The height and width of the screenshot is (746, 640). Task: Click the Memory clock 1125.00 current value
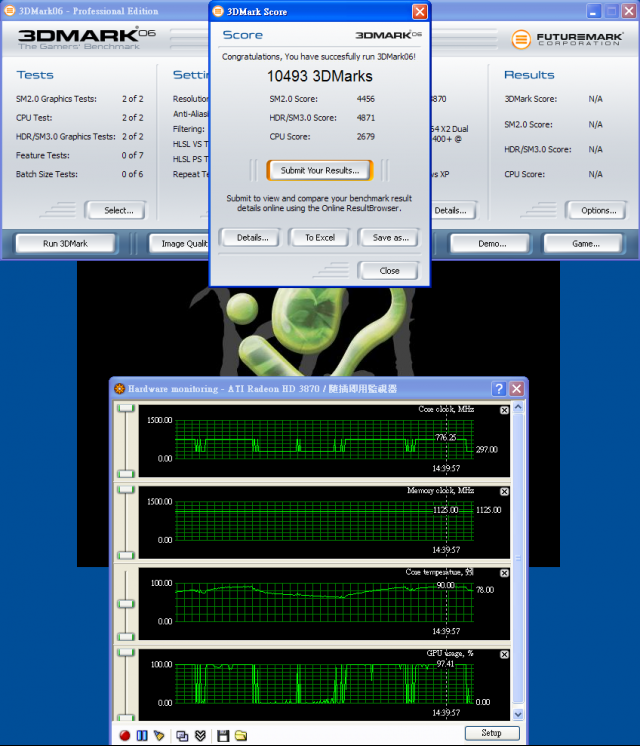click(489, 510)
